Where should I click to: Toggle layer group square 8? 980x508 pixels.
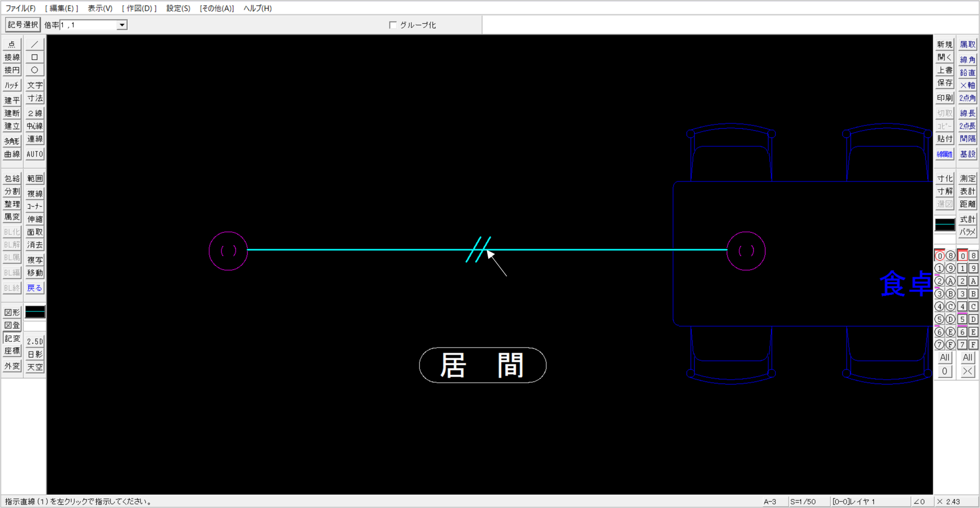973,256
